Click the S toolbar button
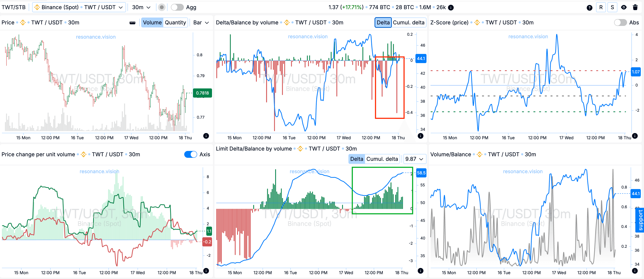Viewport: 644px width, 279px height. [x=612, y=7]
